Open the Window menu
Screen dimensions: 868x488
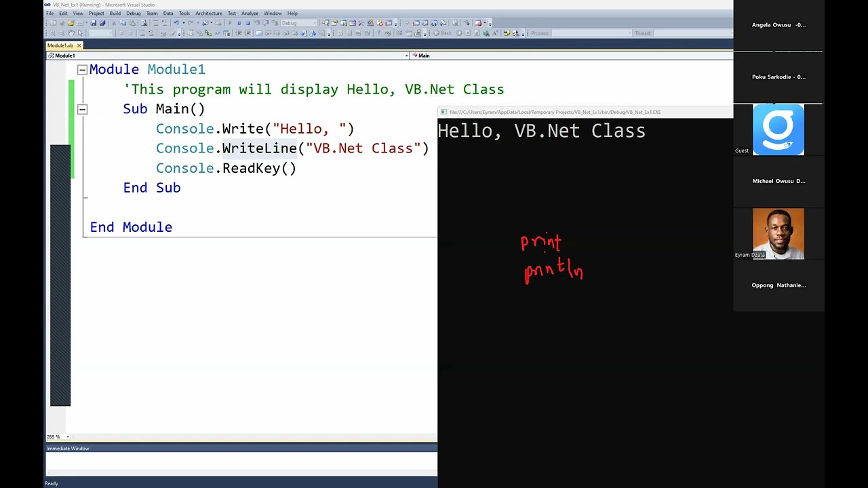coord(273,14)
